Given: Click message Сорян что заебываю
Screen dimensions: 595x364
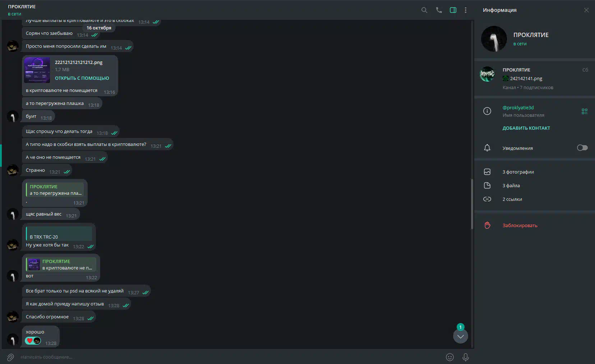Looking at the screenshot, I should tap(61, 33).
